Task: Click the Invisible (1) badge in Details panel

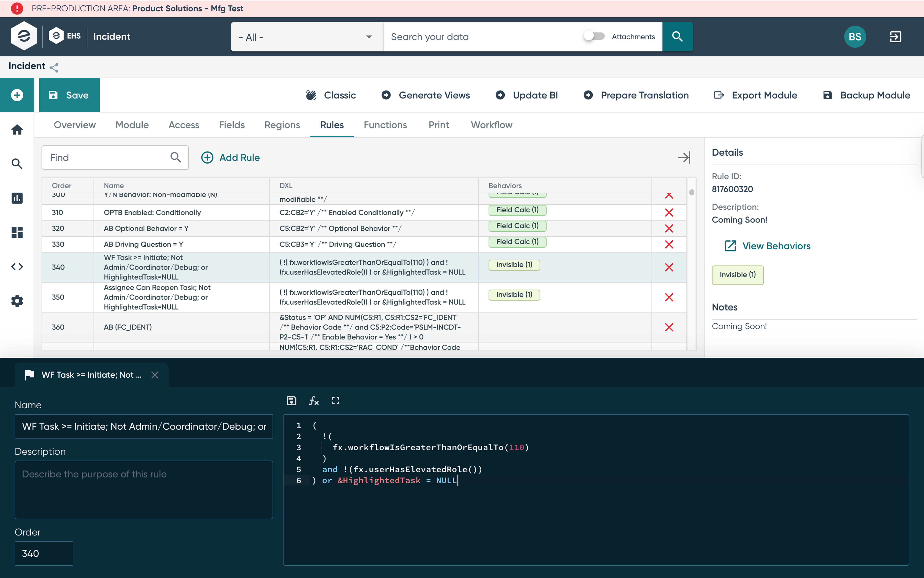Action: click(738, 275)
